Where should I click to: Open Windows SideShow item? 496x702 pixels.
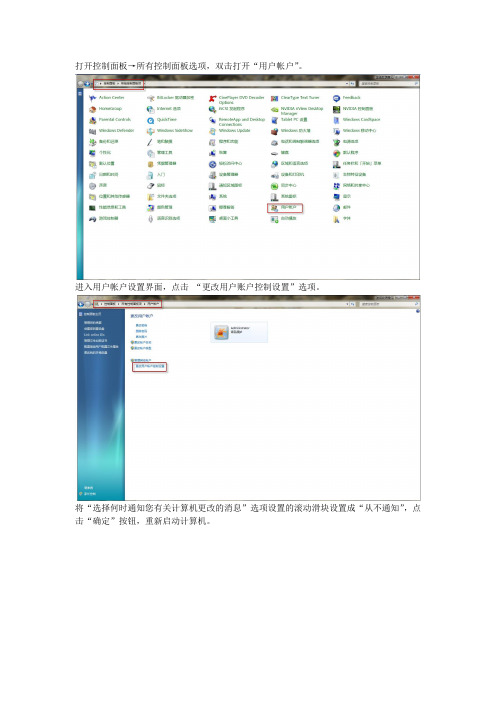coord(170,131)
